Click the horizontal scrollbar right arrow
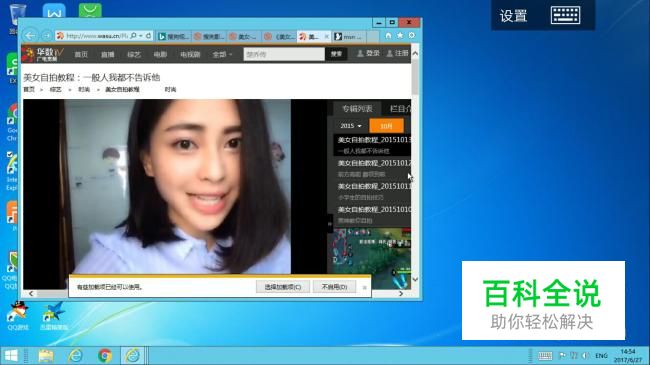The image size is (650, 365). tap(400, 293)
